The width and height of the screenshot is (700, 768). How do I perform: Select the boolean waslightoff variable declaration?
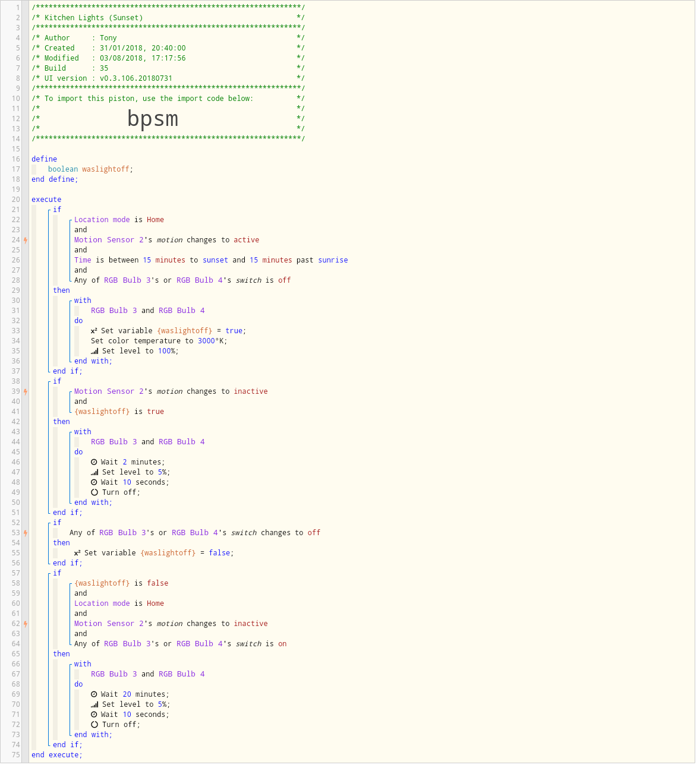(90, 169)
